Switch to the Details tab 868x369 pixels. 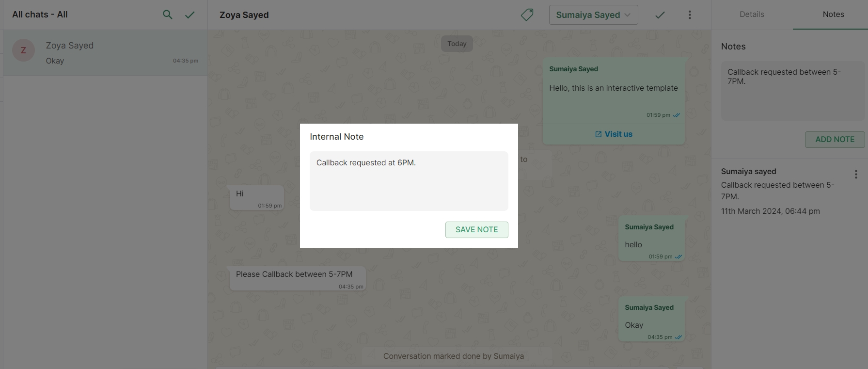(752, 15)
